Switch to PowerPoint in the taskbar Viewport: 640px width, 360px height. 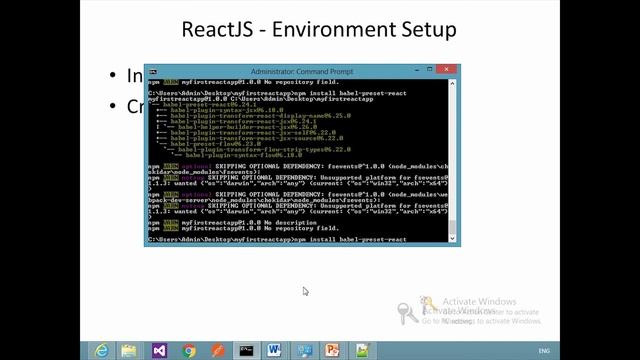point(332,351)
